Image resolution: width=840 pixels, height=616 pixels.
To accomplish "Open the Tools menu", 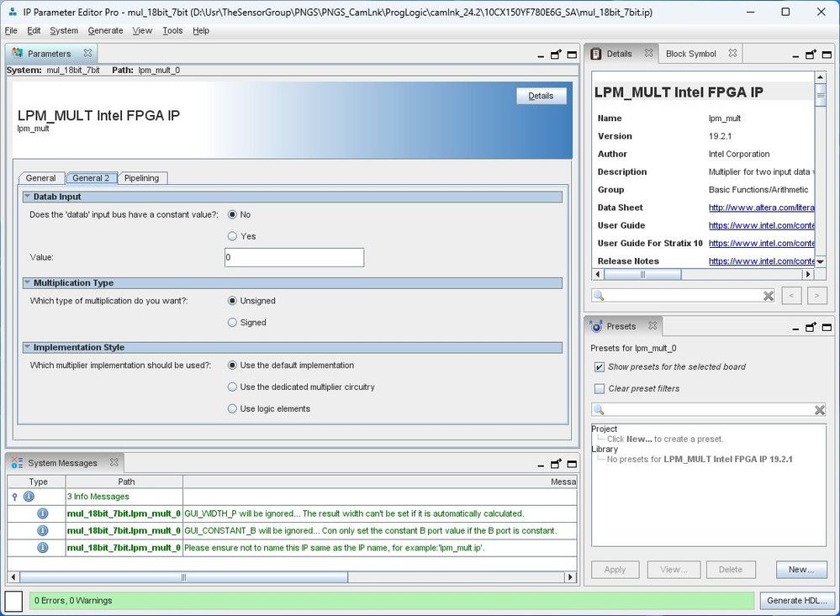I will click(172, 30).
